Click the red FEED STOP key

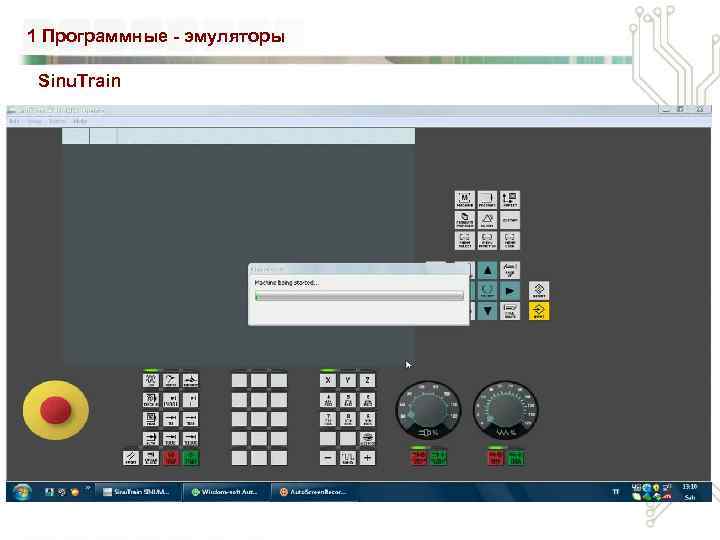pyautogui.click(x=496, y=457)
